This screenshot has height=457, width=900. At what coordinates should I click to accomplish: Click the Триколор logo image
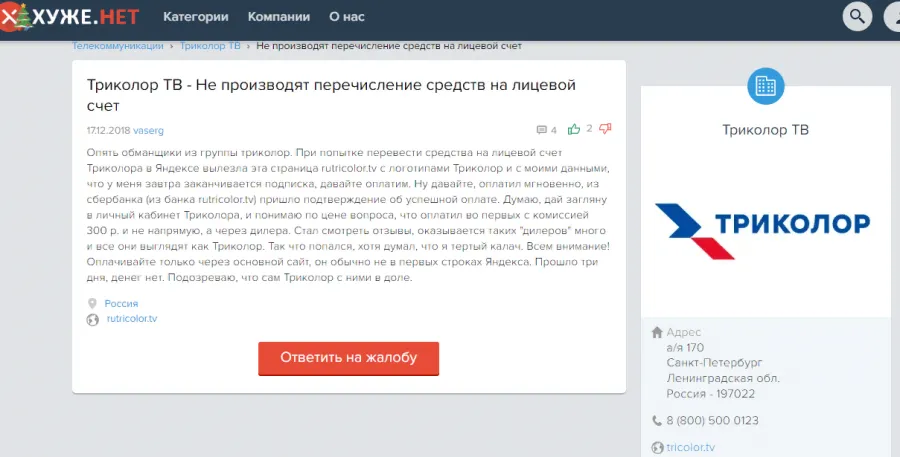pyautogui.click(x=763, y=231)
